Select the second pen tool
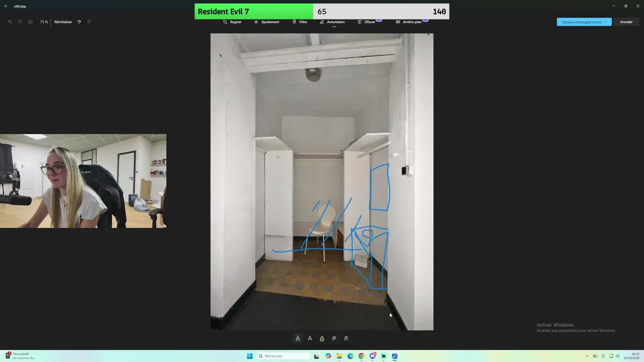 pyautogui.click(x=310, y=338)
